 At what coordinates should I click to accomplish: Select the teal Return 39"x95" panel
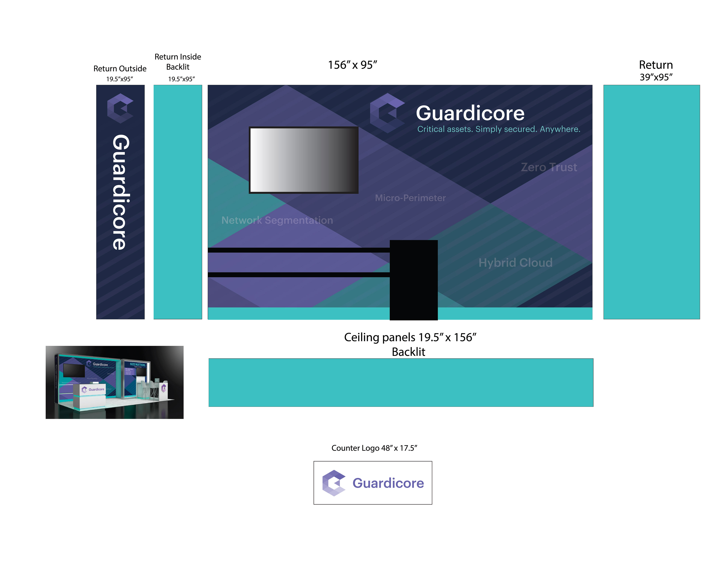pyautogui.click(x=651, y=202)
